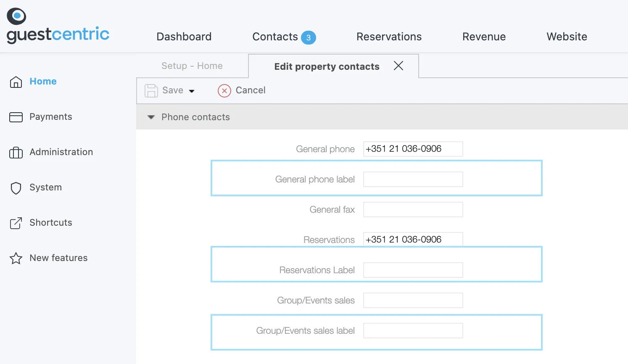Focus the Reservations Label input field
628x364 pixels.
coord(413,270)
